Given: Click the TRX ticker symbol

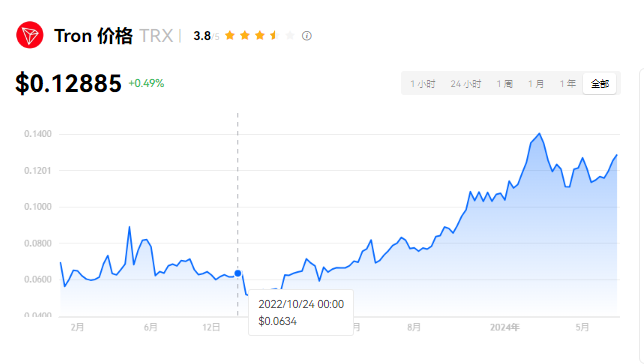Looking at the screenshot, I should 156,36.
